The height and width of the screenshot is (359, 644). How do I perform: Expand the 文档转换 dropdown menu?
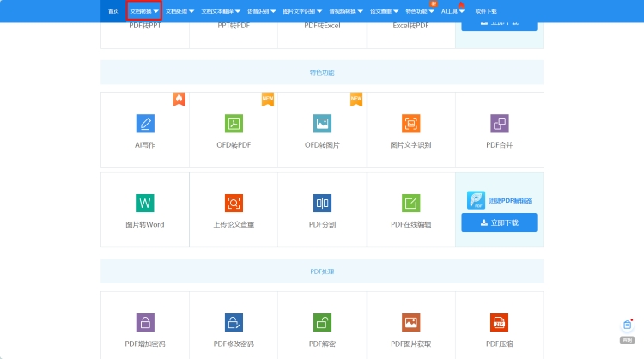point(143,11)
